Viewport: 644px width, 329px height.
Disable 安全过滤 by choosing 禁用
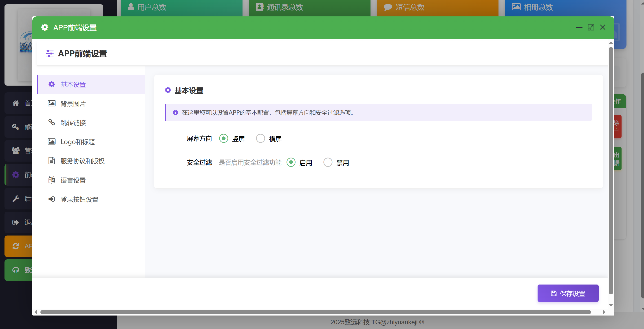coord(328,162)
